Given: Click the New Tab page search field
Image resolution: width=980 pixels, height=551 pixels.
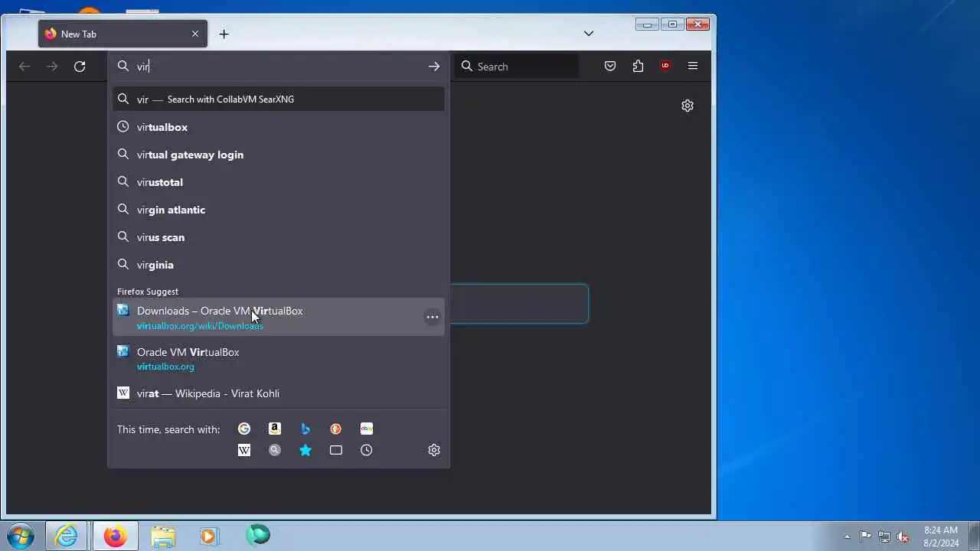Looking at the screenshot, I should coord(519,304).
